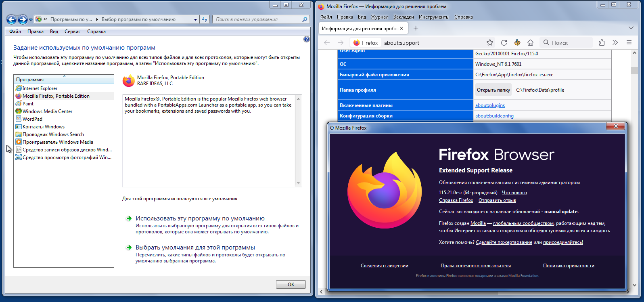
Task: Open the Firefox hamburger application menu
Action: click(x=629, y=43)
